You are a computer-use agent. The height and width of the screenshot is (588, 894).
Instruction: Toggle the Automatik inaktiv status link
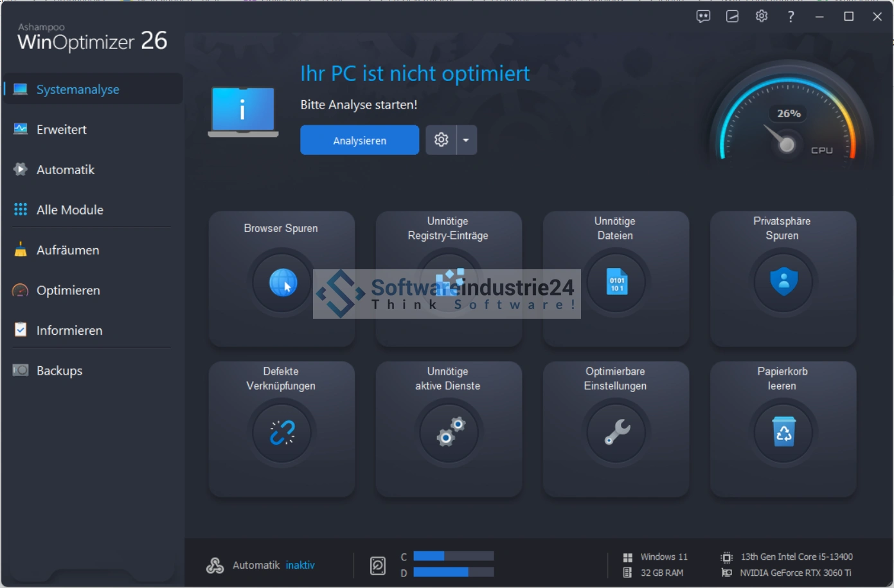pos(300,566)
